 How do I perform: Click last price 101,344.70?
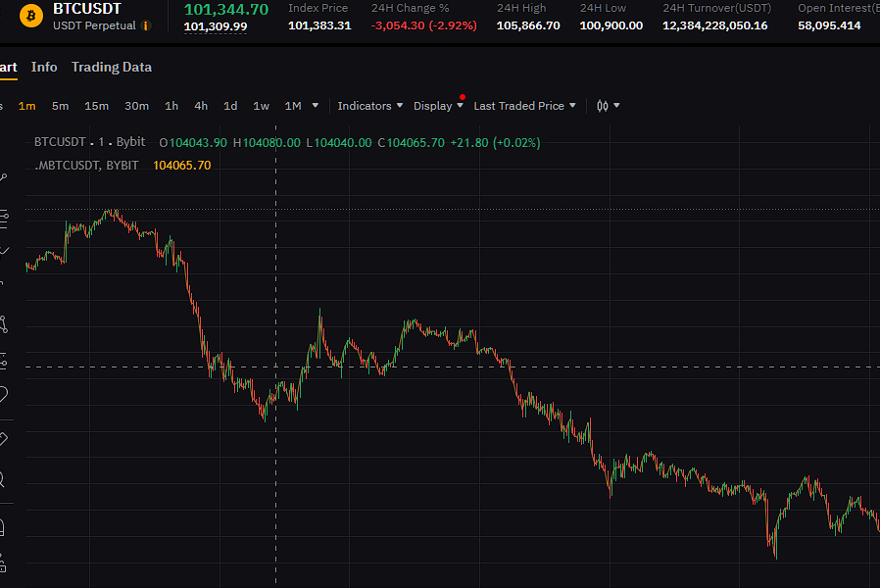[226, 10]
